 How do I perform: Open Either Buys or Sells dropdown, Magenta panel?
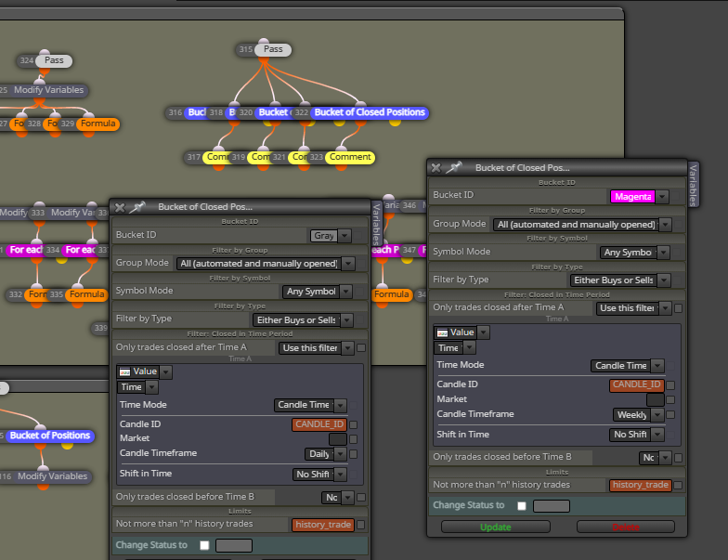coord(665,280)
